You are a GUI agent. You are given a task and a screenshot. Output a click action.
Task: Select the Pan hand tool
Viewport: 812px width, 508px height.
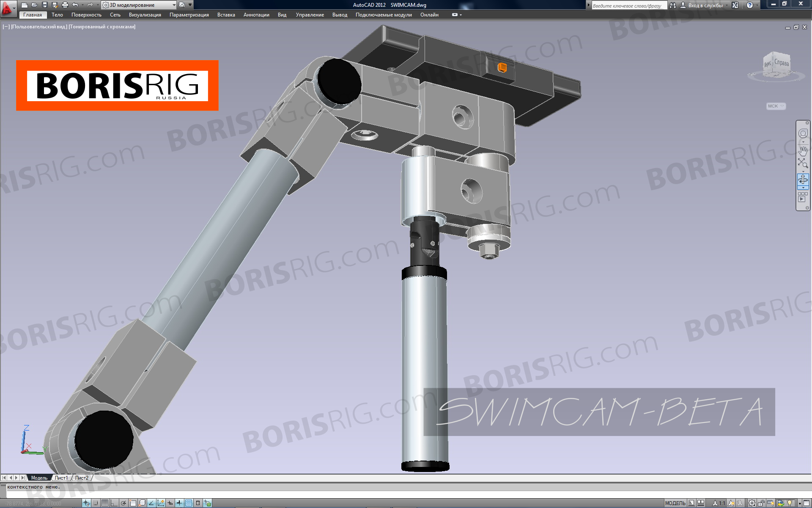coord(803,150)
